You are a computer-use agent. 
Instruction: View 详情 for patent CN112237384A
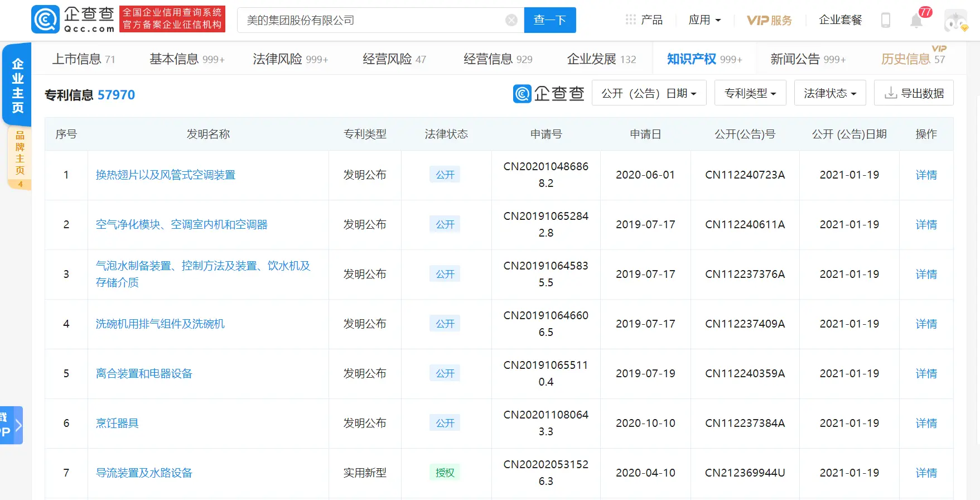(x=926, y=423)
